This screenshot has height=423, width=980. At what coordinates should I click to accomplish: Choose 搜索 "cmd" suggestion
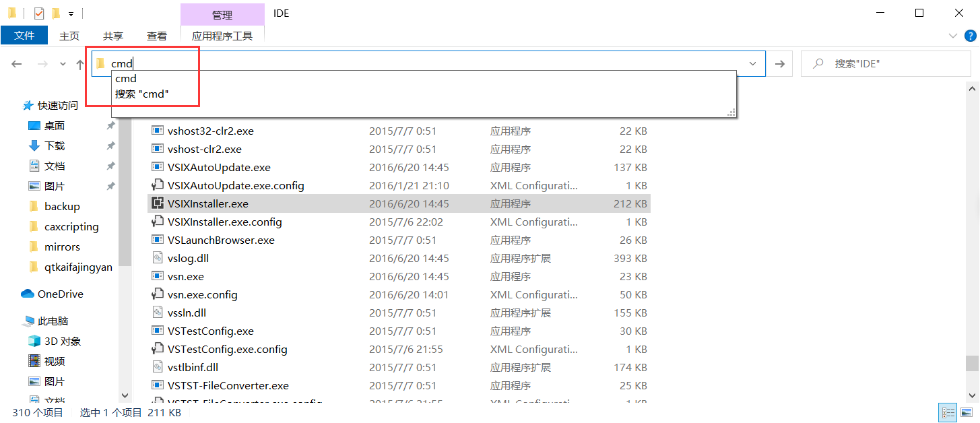coord(141,94)
